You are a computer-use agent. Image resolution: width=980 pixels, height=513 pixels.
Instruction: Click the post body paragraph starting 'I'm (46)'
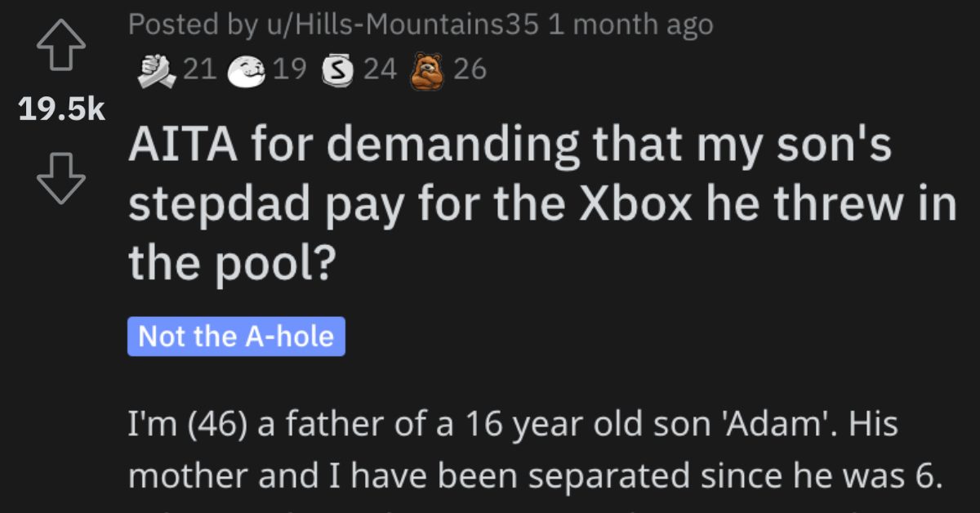click(490, 448)
